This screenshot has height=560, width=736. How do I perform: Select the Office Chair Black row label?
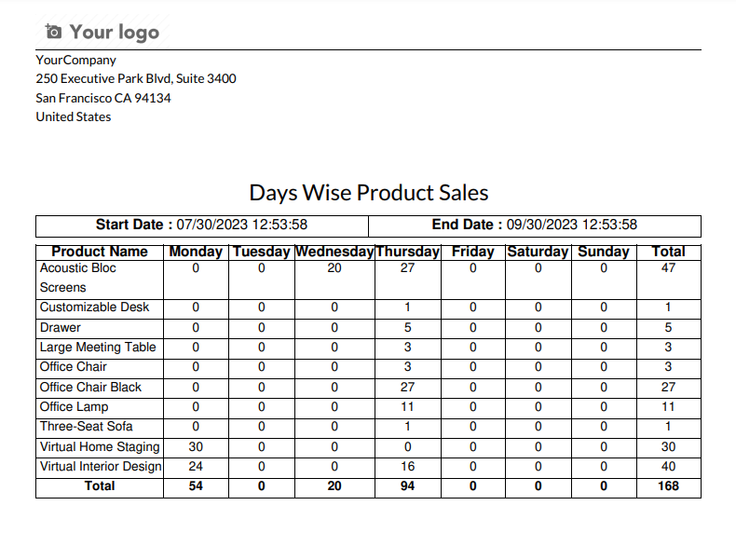[90, 388]
